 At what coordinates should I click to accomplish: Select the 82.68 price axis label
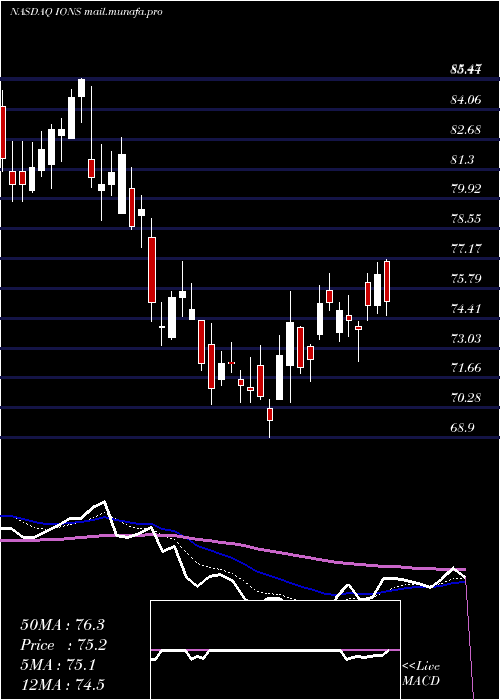[466, 130]
